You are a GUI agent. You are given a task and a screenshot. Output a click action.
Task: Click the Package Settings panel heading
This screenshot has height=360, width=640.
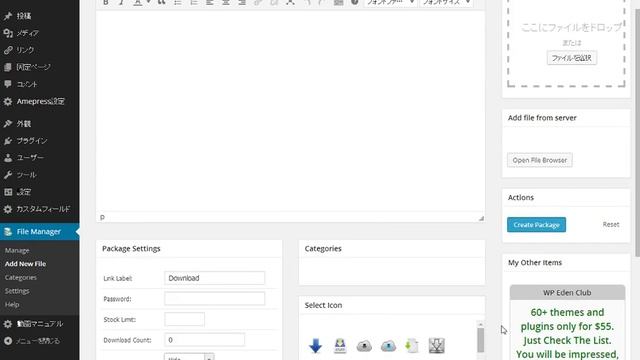[x=131, y=249]
